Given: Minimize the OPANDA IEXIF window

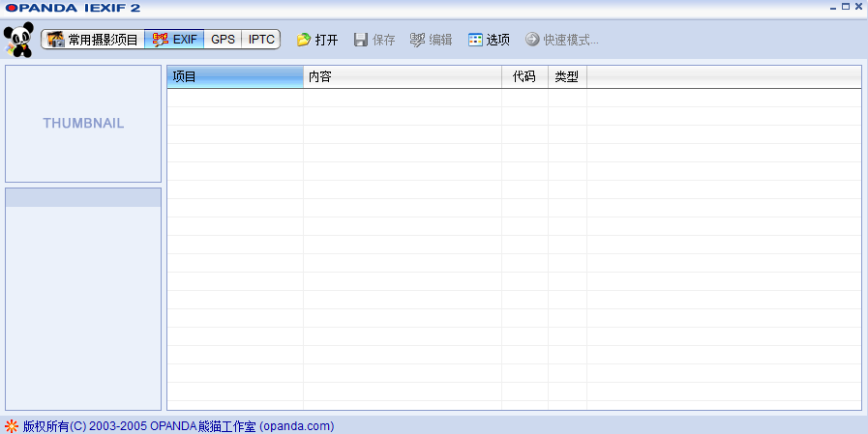Looking at the screenshot, I should point(833,7).
